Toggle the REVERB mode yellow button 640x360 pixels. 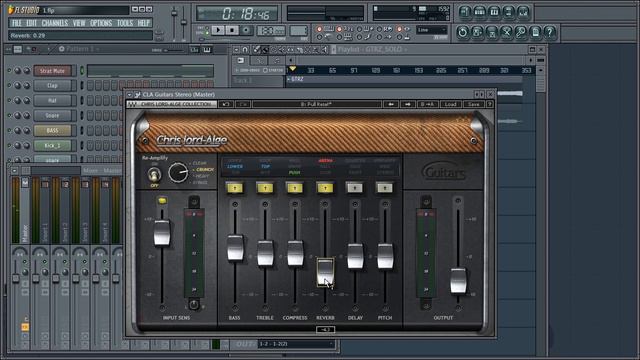tap(325, 188)
